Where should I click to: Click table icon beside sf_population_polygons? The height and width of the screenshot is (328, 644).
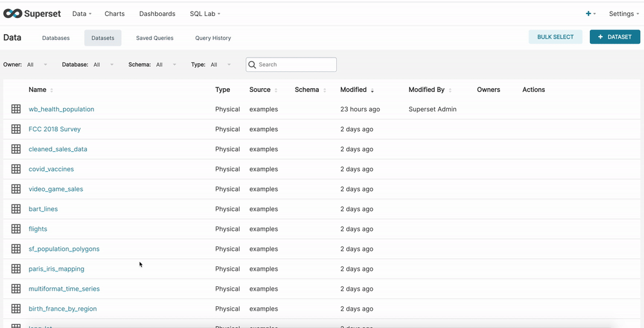point(15,249)
